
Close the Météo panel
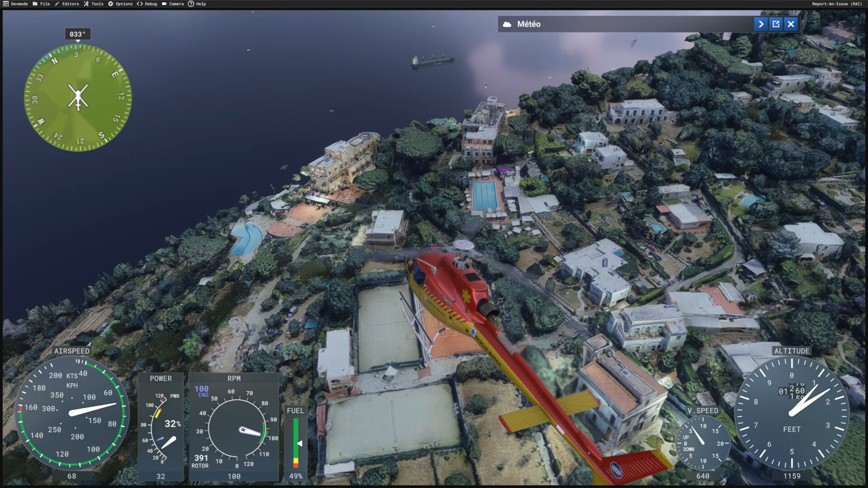(791, 24)
